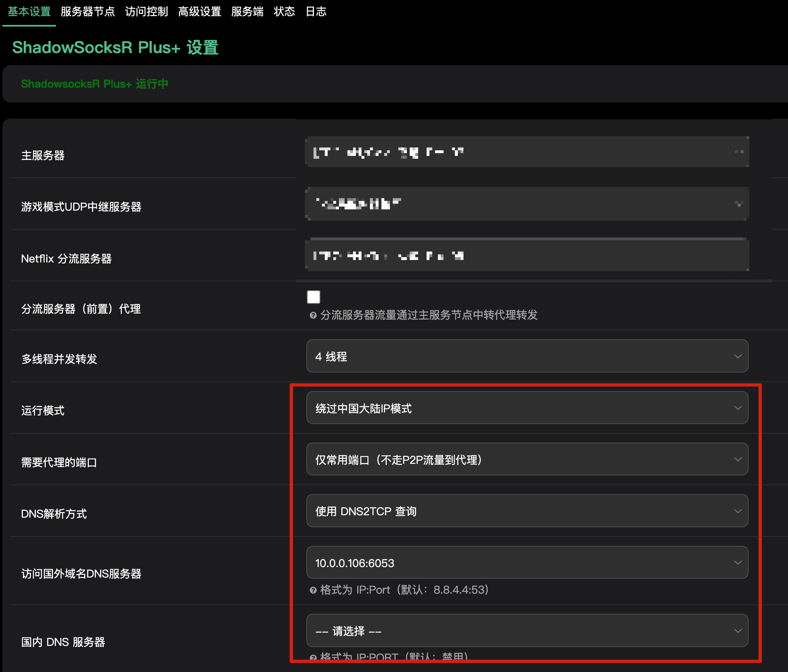Switch to 服务器节点 tab

[x=88, y=12]
